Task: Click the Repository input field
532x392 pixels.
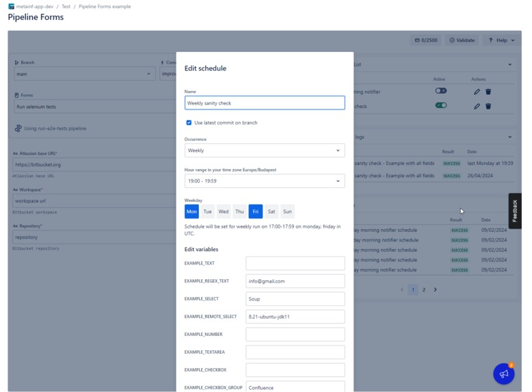Action: [x=94, y=237]
